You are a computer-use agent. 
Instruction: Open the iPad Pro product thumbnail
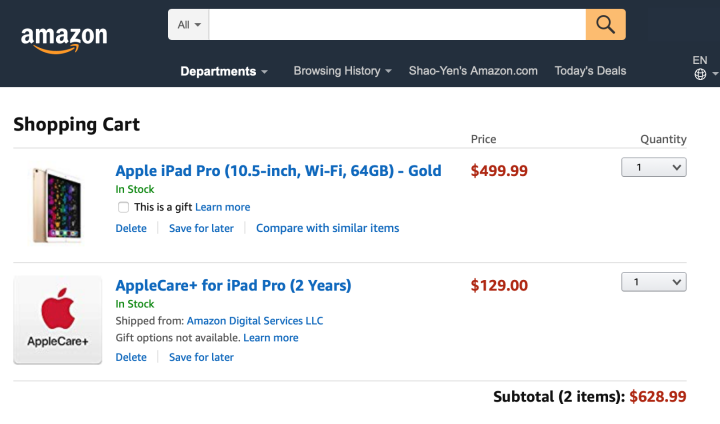[x=57, y=205]
